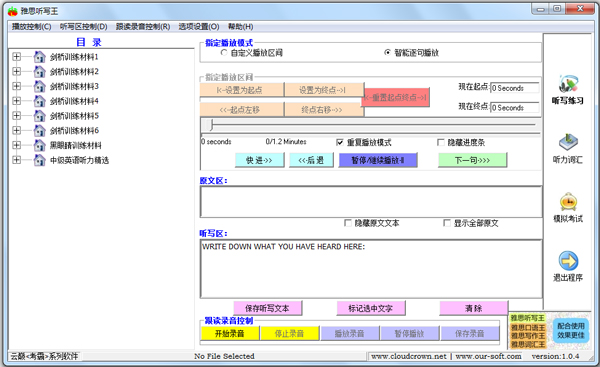600x367 pixels.
Task: Open the 帮助(H) menu
Action: pos(240,27)
